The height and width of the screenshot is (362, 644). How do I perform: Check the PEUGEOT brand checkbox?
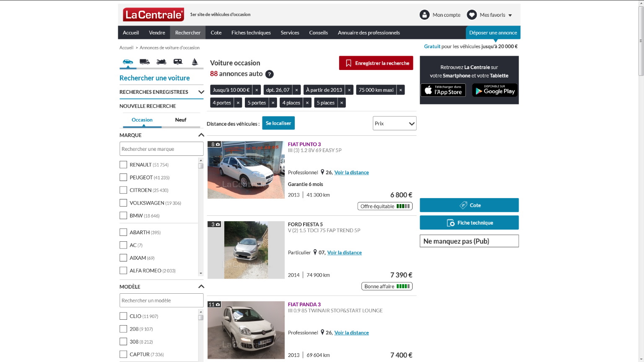123,177
